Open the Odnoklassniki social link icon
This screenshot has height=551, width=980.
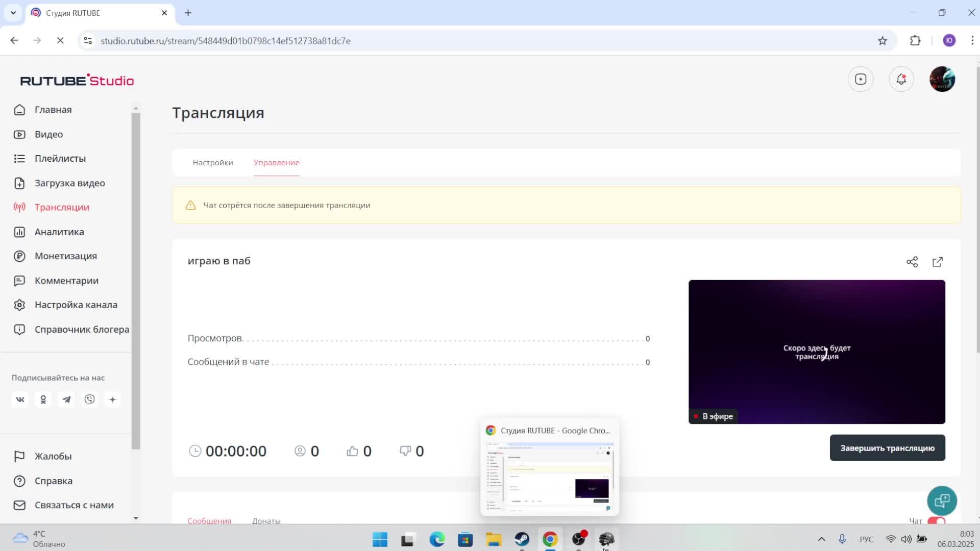click(43, 399)
